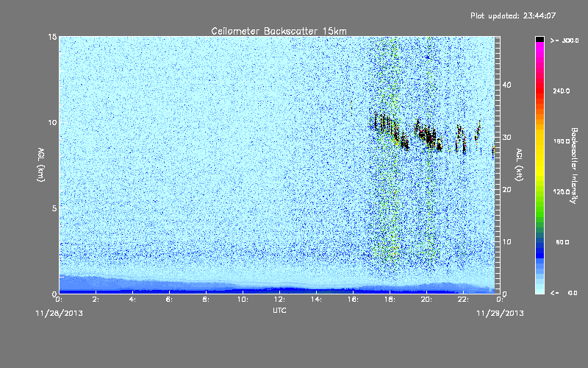
Task: Click the 'AGL (km)' left axis label
Action: pyautogui.click(x=41, y=164)
